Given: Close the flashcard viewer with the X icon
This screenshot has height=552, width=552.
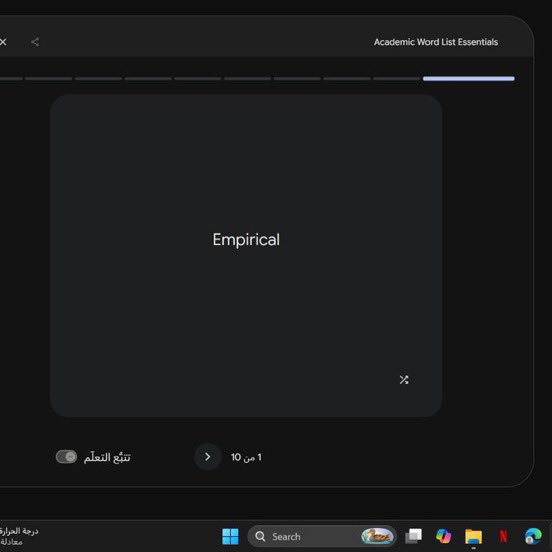Looking at the screenshot, I should [3, 42].
